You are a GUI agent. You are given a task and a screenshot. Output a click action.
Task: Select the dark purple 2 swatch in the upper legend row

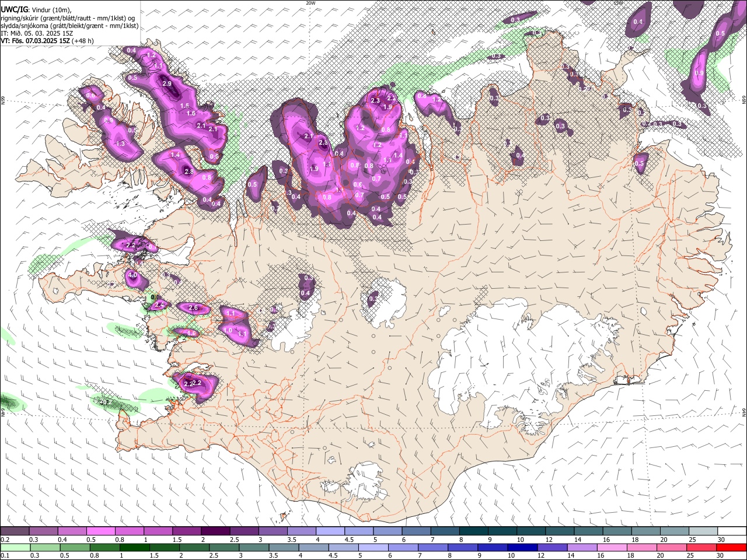pos(215,531)
